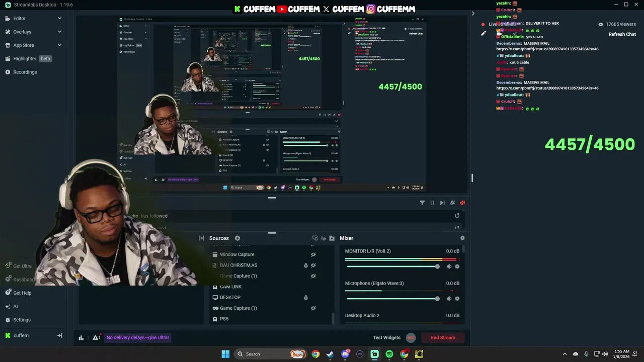Open Steam from the taskbar
644x362 pixels.
tap(330, 354)
